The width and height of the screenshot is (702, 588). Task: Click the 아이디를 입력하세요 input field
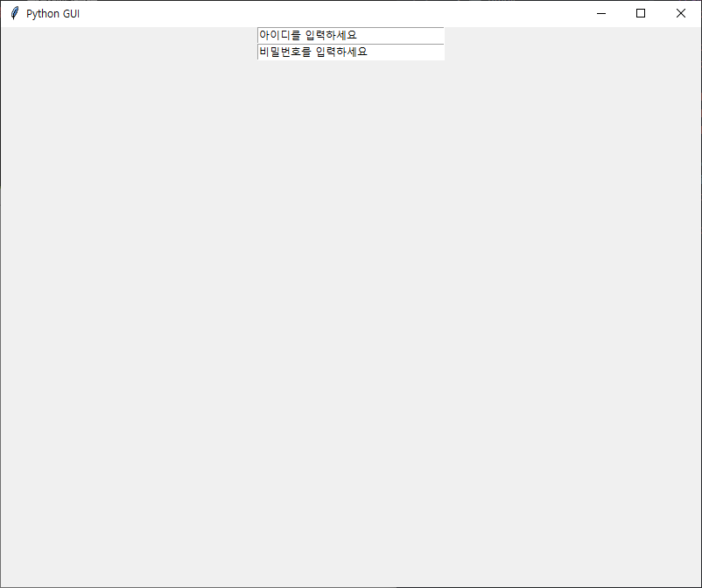[x=351, y=35]
